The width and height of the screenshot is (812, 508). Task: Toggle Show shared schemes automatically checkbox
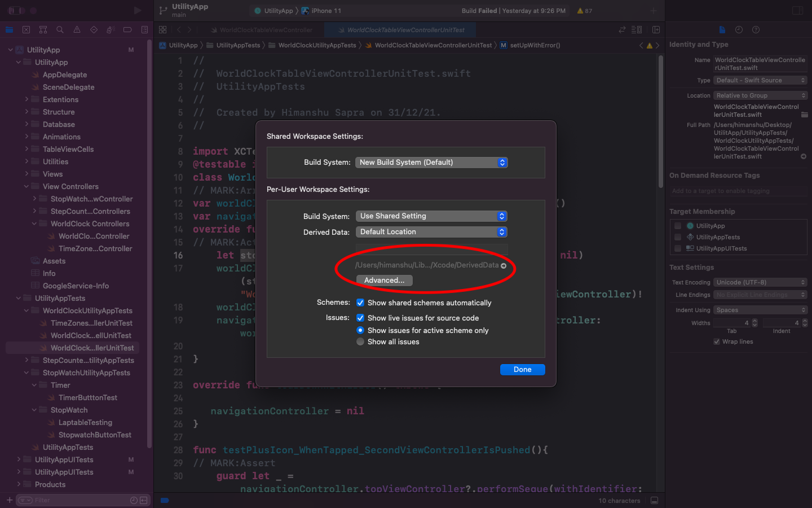[360, 303]
